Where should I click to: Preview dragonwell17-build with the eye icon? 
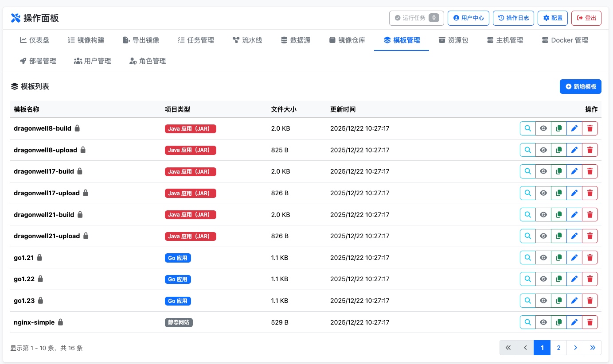pyautogui.click(x=543, y=171)
